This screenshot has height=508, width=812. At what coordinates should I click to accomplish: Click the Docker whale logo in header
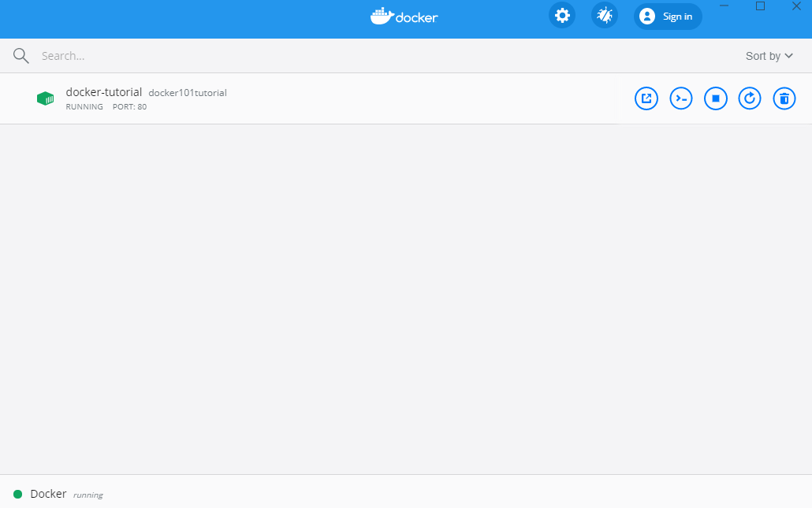(x=404, y=16)
